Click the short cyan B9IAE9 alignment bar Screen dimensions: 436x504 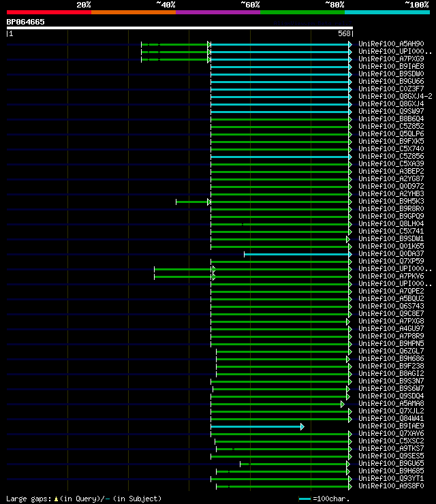point(258,427)
